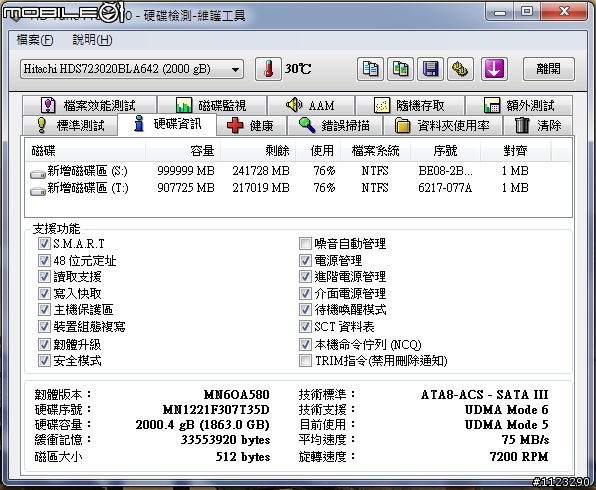Open the 檔案(F) menu
This screenshot has height=490, width=596.
pyautogui.click(x=35, y=40)
